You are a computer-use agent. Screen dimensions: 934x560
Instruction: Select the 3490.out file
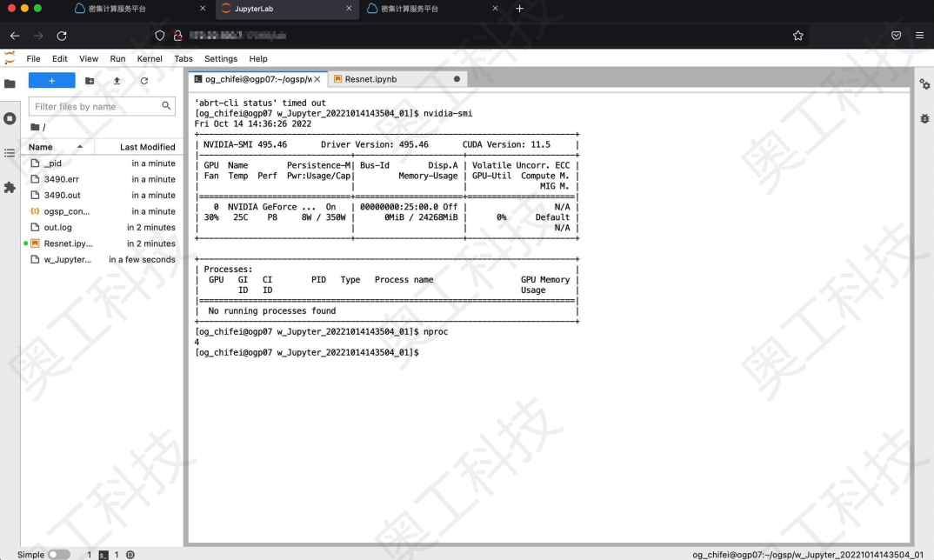[x=102, y=196]
